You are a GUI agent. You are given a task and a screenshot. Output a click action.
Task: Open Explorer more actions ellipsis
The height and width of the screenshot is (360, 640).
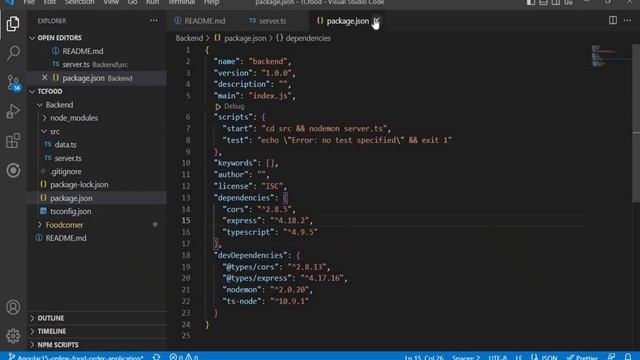pos(153,20)
